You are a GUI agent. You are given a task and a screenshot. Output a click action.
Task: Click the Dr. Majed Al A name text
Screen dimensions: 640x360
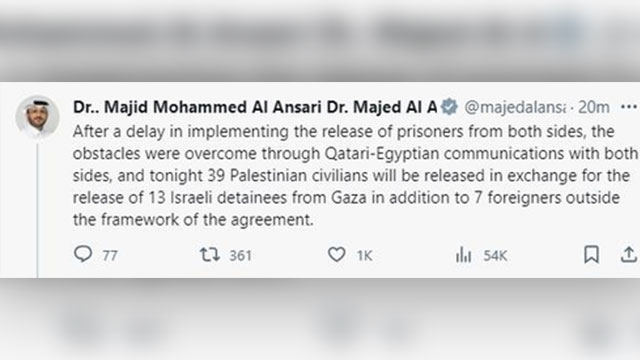tap(382, 107)
